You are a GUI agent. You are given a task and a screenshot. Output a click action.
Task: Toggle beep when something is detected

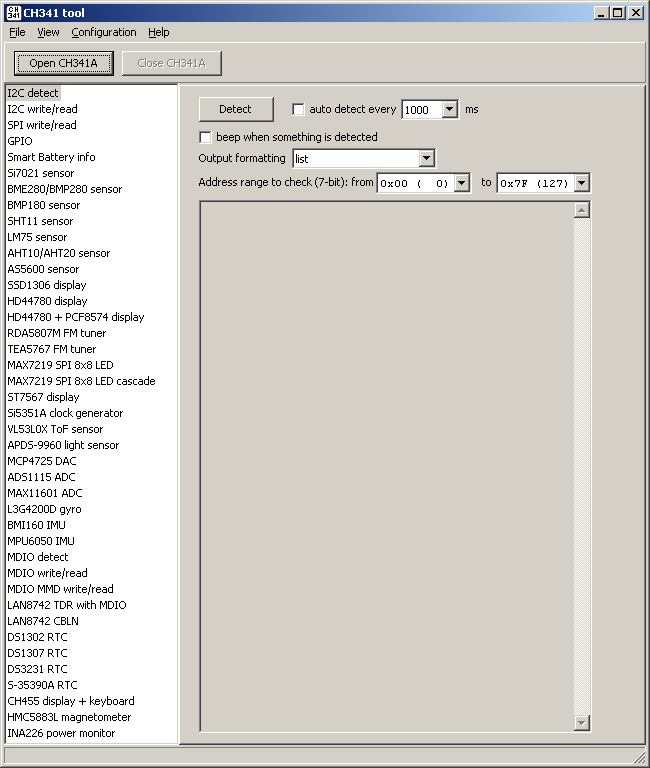[205, 137]
